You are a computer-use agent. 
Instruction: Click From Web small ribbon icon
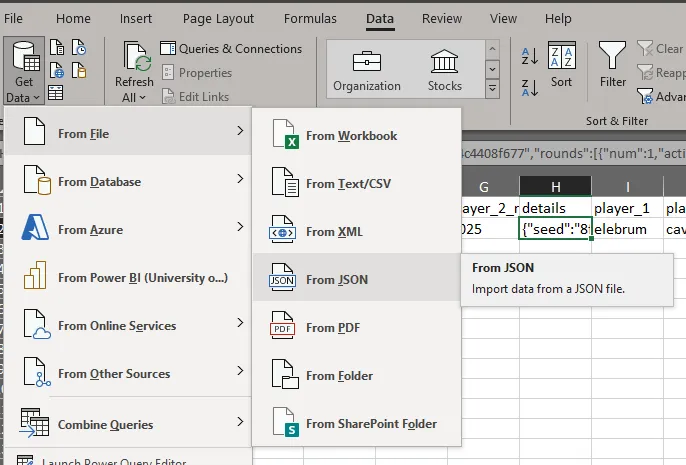(57, 70)
